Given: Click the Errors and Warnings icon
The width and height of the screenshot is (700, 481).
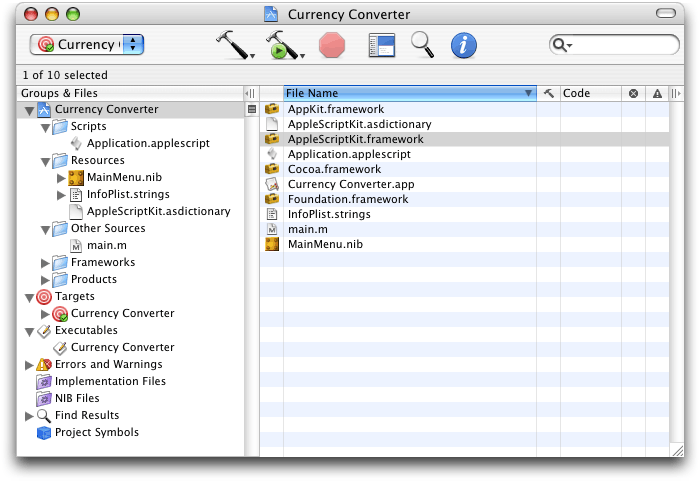Looking at the screenshot, I should coord(44,365).
